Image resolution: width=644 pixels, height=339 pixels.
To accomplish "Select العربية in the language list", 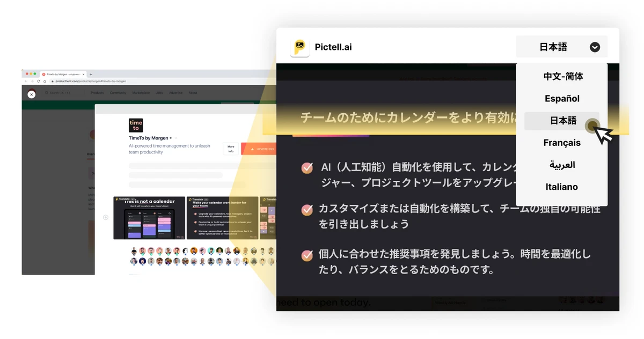I will point(562,165).
